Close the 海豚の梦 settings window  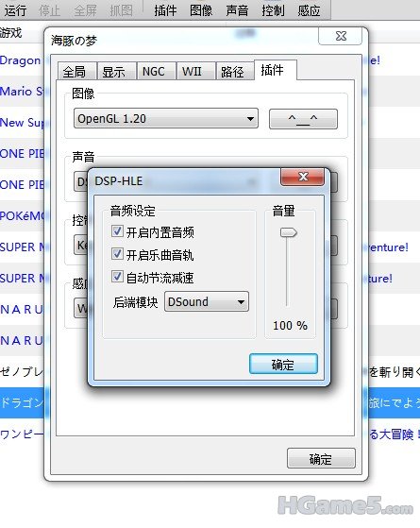point(340,36)
